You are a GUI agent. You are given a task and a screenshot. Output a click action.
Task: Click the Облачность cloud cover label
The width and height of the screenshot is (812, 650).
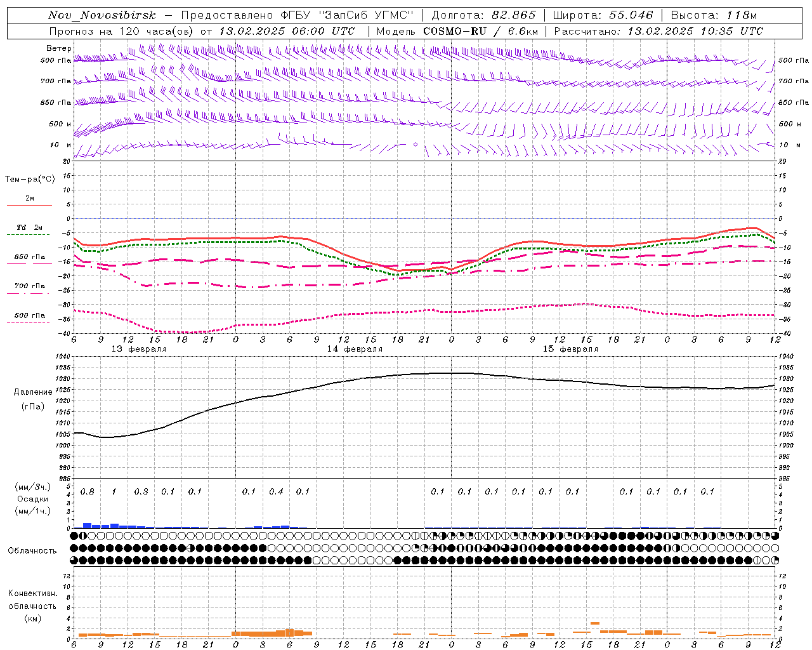[32, 551]
